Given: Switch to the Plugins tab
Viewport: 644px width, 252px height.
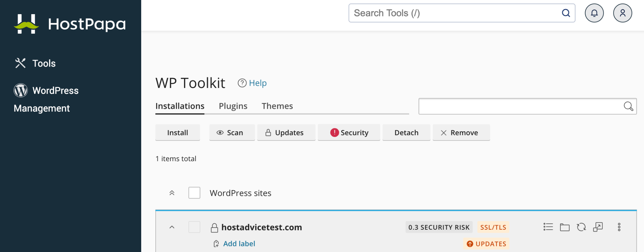Looking at the screenshot, I should 233,106.
